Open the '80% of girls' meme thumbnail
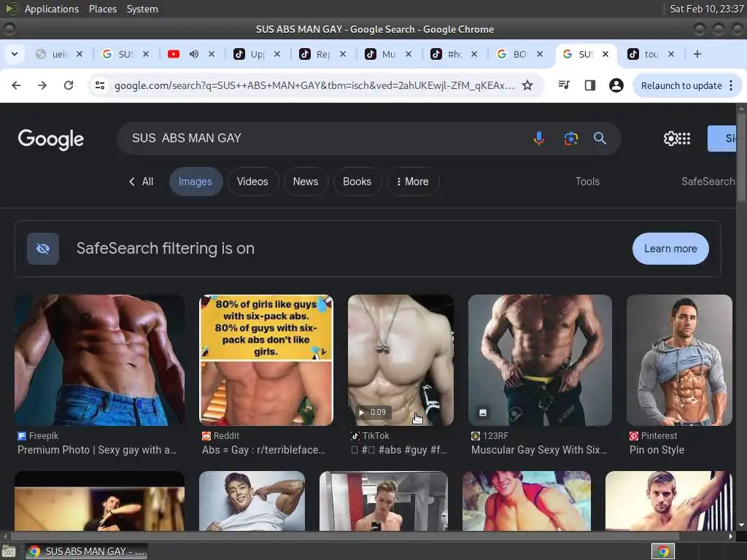 pos(266,360)
